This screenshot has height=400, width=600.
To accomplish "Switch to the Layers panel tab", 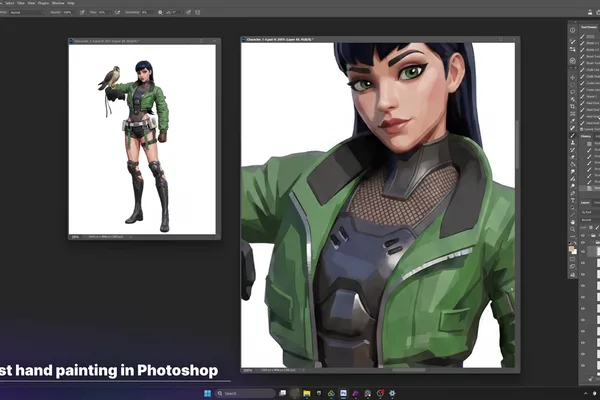I will pos(585,202).
